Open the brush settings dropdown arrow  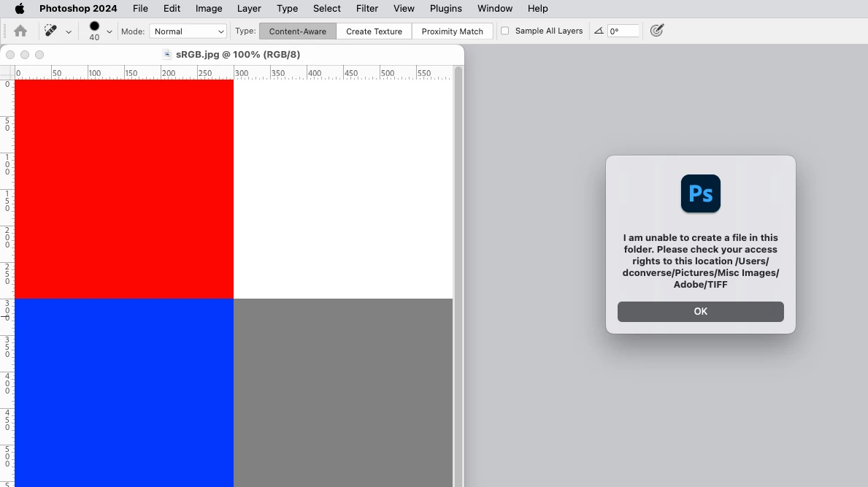coord(109,31)
